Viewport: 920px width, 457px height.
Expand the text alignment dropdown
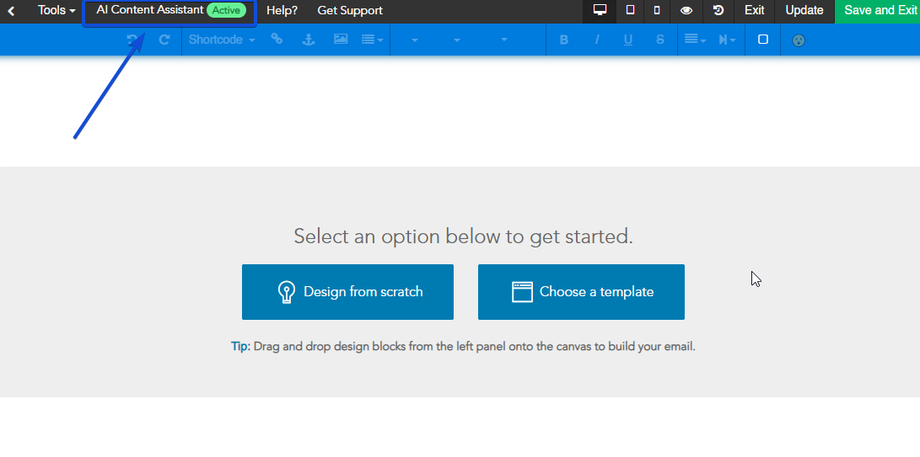(x=694, y=40)
